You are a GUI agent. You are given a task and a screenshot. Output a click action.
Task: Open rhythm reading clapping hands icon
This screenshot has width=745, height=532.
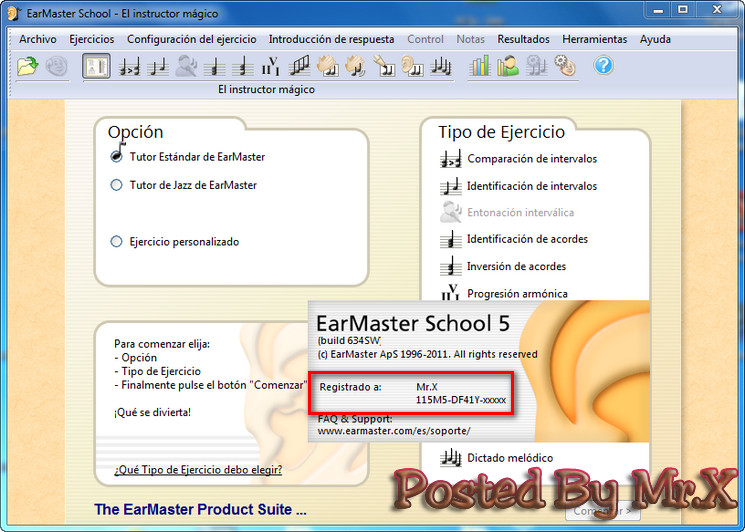click(328, 66)
